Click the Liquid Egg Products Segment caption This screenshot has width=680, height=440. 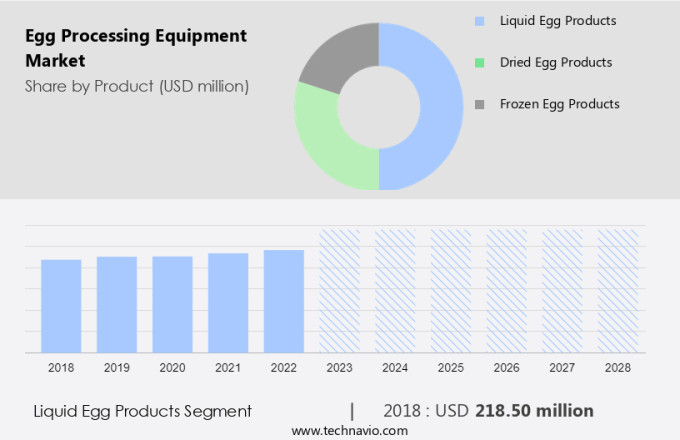142,411
